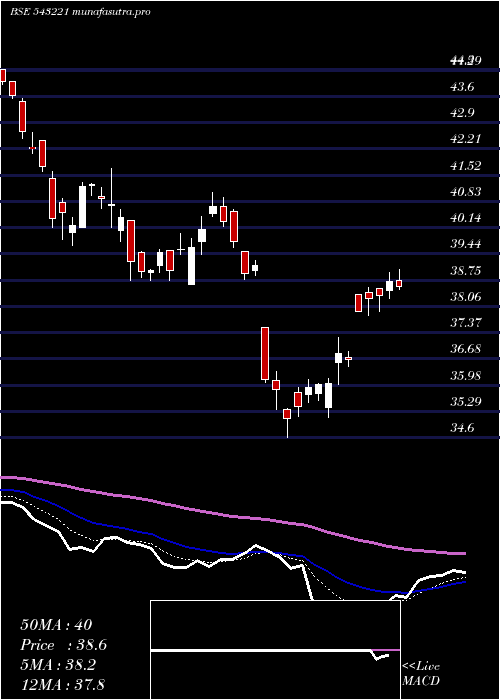Click the last candle on the right near 38.75

(399, 283)
